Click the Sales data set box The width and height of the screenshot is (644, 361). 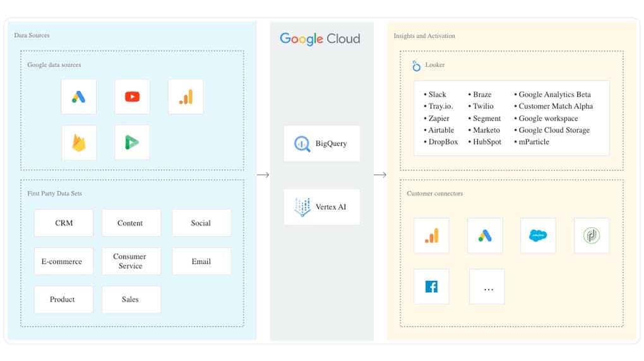click(x=131, y=299)
